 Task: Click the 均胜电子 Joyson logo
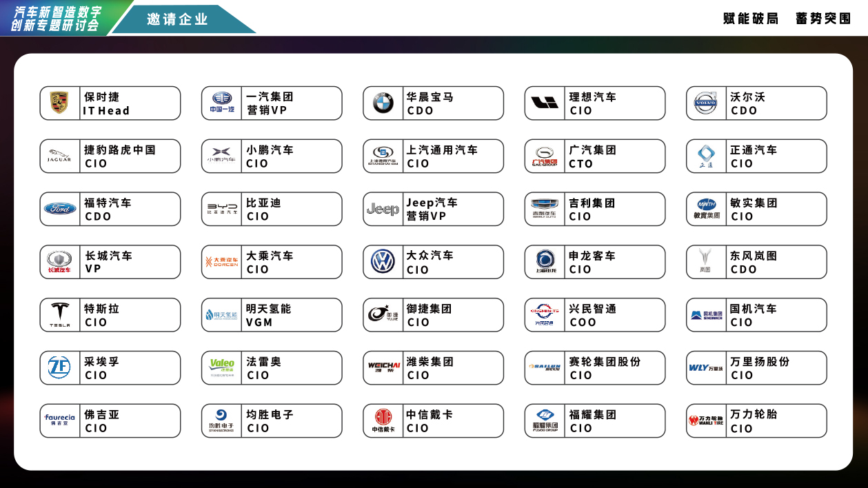tap(221, 420)
